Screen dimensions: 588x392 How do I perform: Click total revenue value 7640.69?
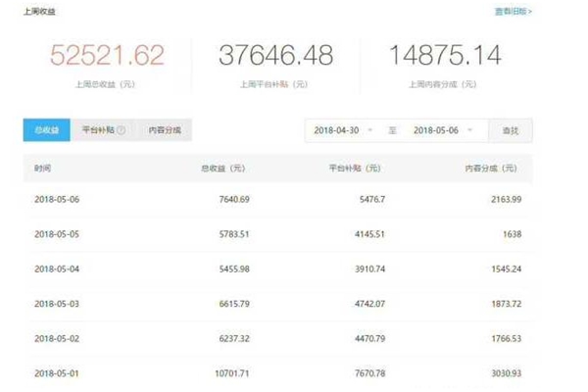234,200
